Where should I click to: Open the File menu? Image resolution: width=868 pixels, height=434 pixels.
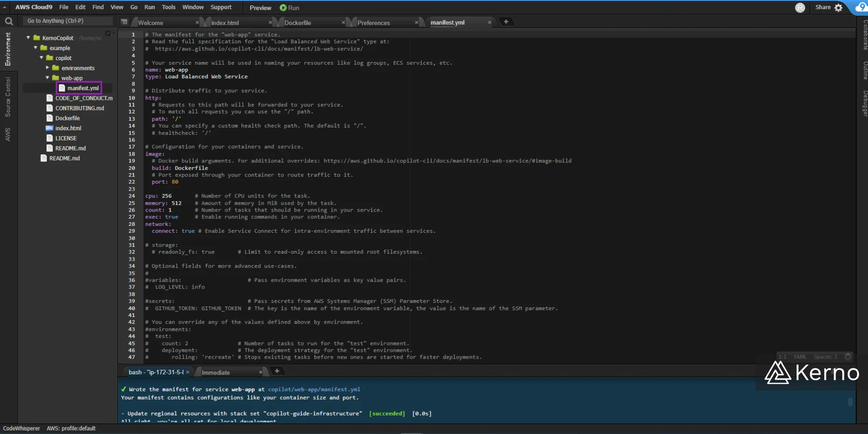coord(64,7)
